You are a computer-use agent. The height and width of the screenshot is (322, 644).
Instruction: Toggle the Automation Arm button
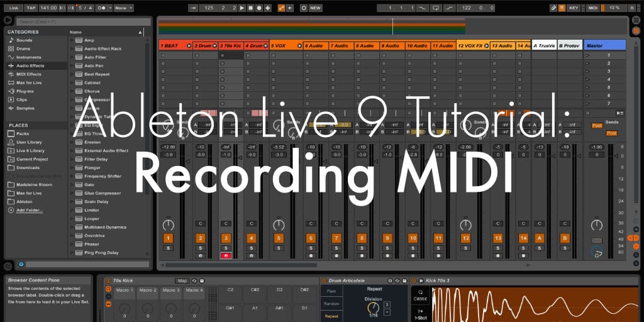click(x=281, y=8)
